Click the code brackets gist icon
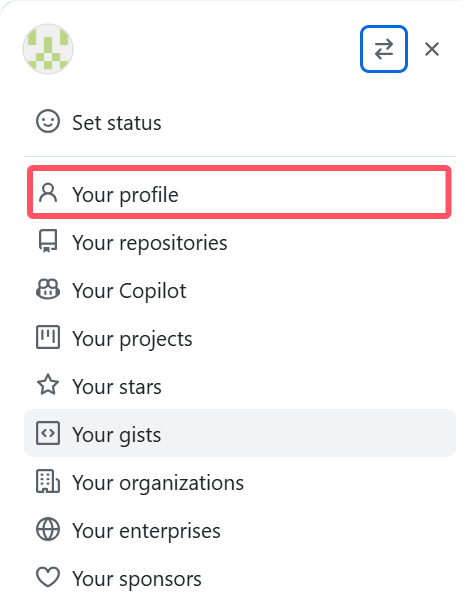Screen dimensions: 473x611 [x=48, y=433]
